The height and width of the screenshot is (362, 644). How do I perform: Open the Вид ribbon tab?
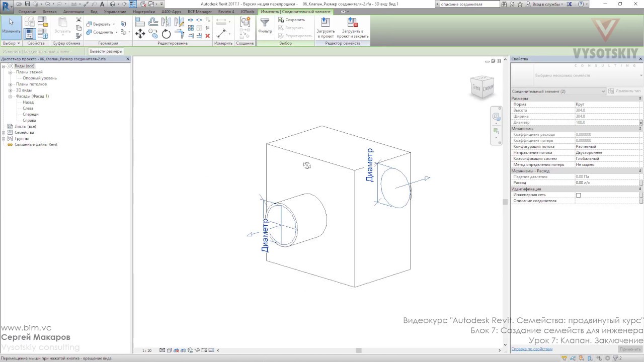coord(94,12)
